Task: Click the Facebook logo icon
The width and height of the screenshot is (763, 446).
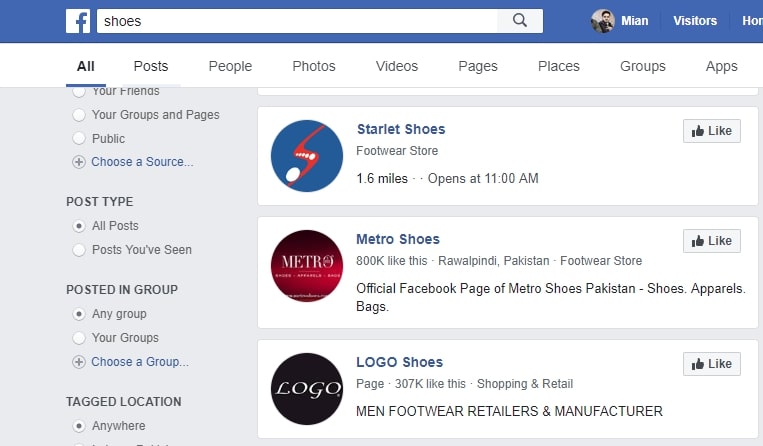Action: tap(78, 21)
